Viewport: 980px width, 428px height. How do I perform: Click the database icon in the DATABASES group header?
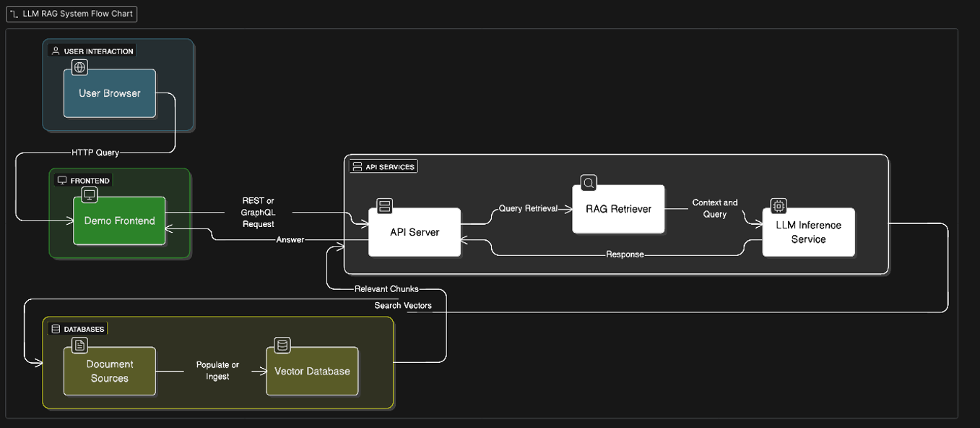tap(56, 328)
